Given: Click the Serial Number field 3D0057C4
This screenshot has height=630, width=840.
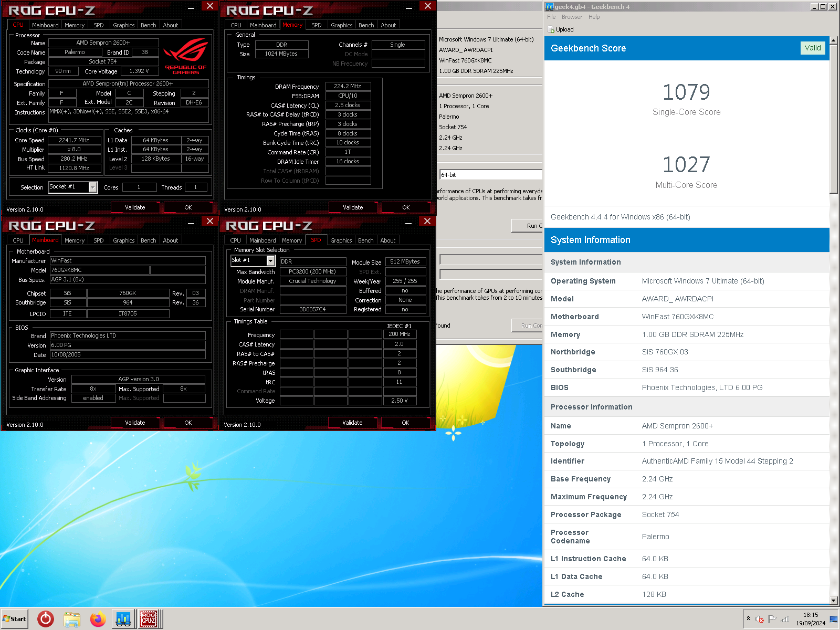Looking at the screenshot, I should (312, 309).
